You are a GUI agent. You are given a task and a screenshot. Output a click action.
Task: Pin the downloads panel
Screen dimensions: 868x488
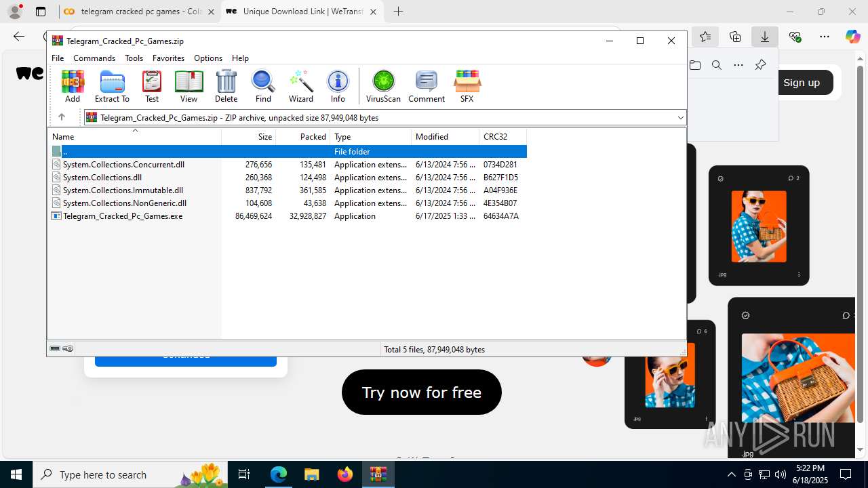pos(760,65)
